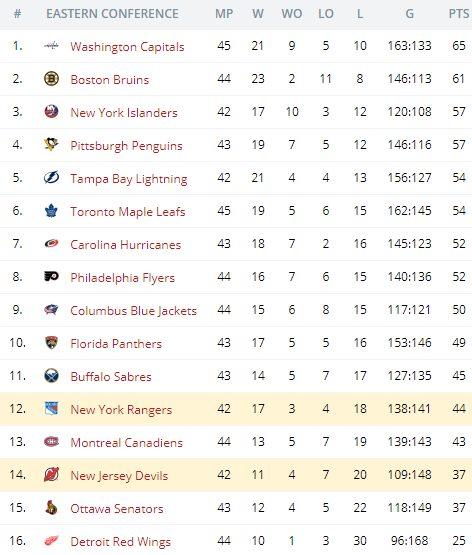The width and height of the screenshot is (472, 555).
Task: Click the Buffalo Sabres logo icon
Action: pyautogui.click(x=51, y=376)
